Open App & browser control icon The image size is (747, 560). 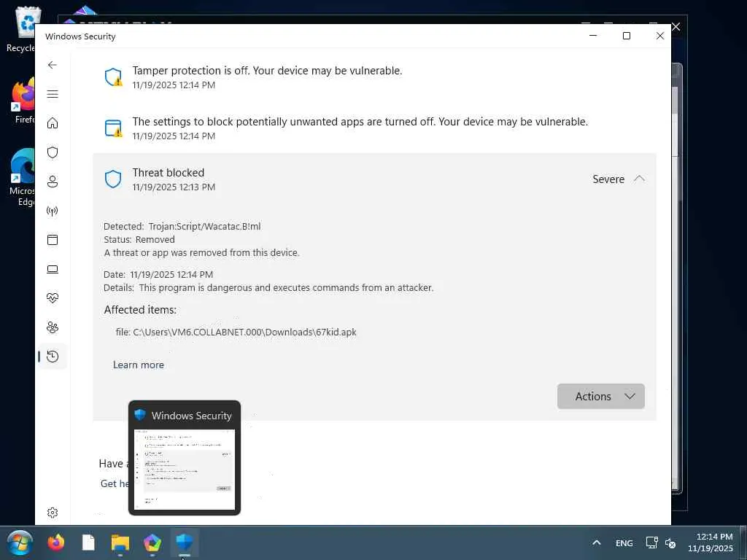(53, 239)
